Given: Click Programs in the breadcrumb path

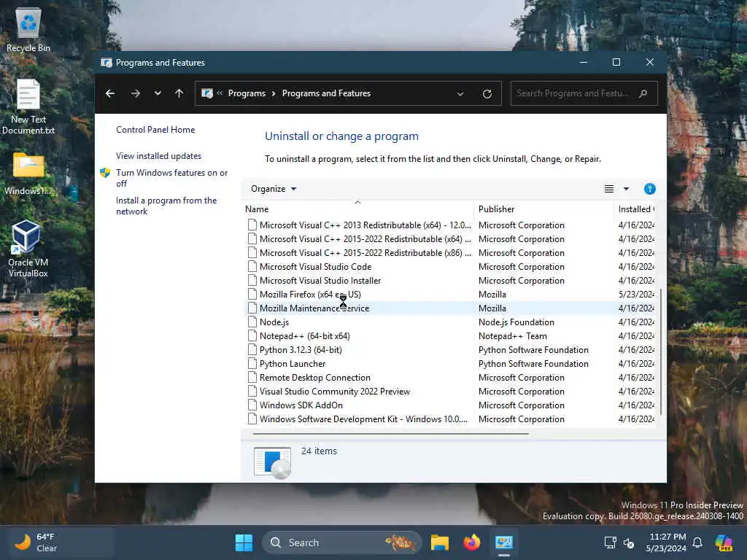Looking at the screenshot, I should [247, 93].
